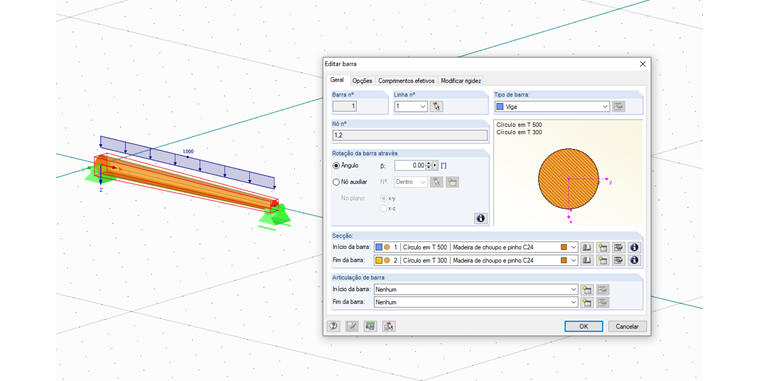This screenshot has height=381, width=760.
Task: Open the Dentro auxiliary node dropdown
Action: point(423,182)
